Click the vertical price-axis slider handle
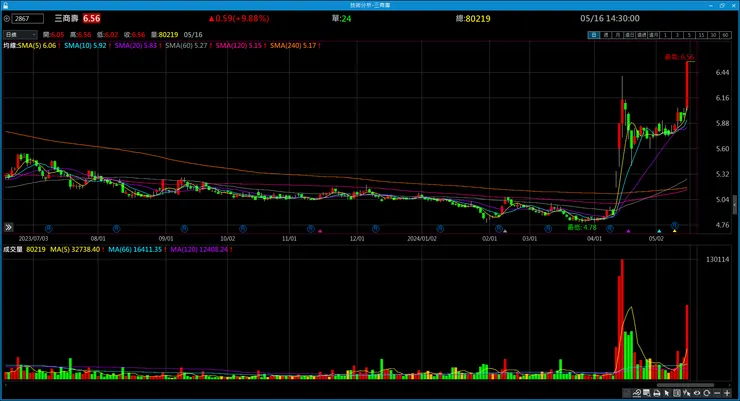The image size is (740, 401). [734, 205]
